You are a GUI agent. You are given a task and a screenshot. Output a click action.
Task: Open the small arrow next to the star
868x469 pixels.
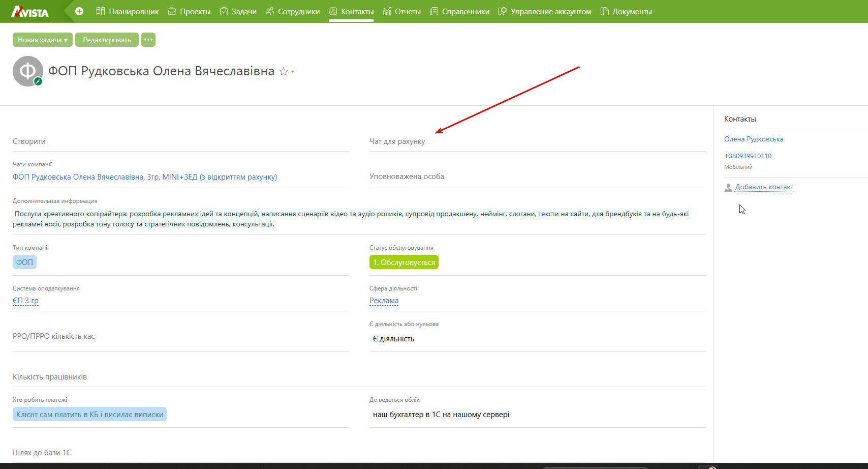click(293, 72)
